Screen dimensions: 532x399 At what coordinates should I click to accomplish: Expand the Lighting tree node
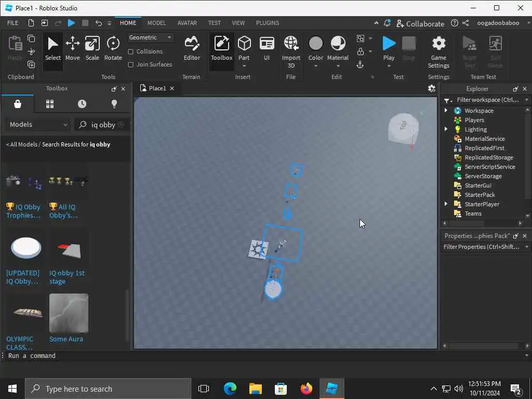click(446, 129)
